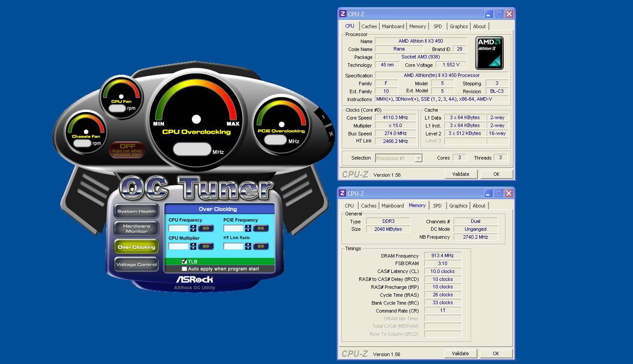Viewport: 633px width, 364px height.
Task: Click the Bus Speed value 274.0 MHz
Action: pyautogui.click(x=396, y=134)
